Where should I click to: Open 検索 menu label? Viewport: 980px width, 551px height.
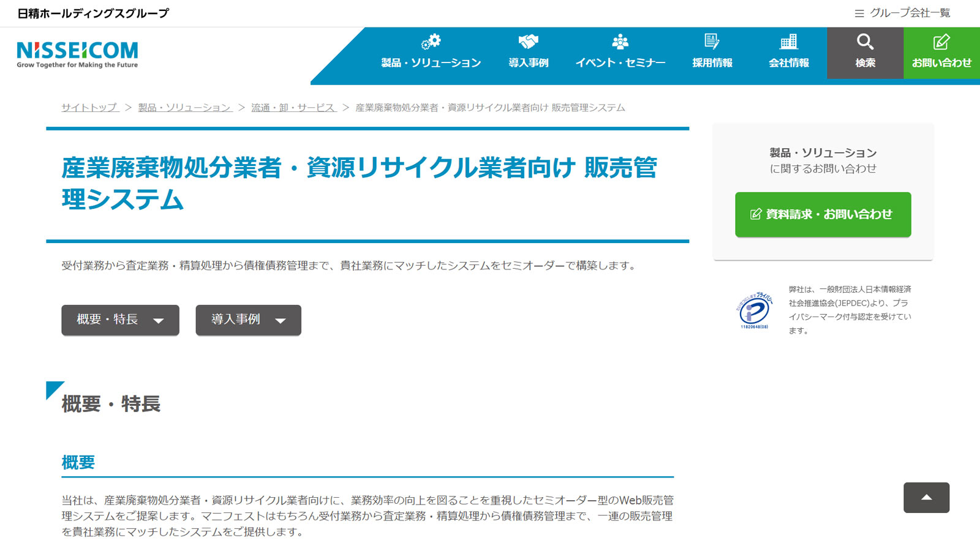pyautogui.click(x=865, y=62)
